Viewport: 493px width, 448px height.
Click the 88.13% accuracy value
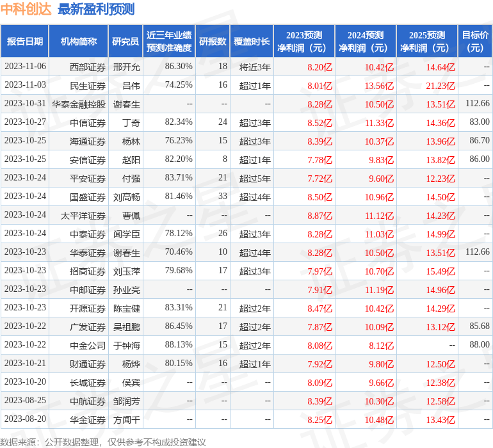pos(179,344)
